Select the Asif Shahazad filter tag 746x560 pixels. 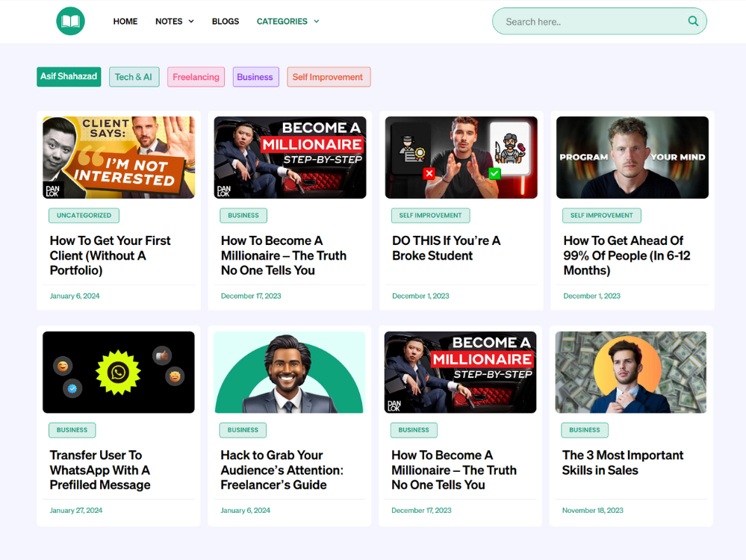69,77
